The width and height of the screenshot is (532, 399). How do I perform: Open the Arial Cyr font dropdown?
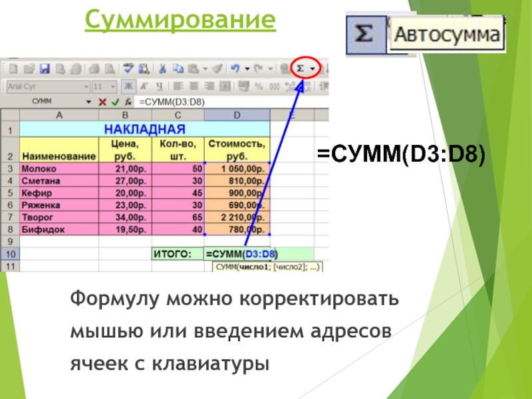pyautogui.click(x=86, y=86)
